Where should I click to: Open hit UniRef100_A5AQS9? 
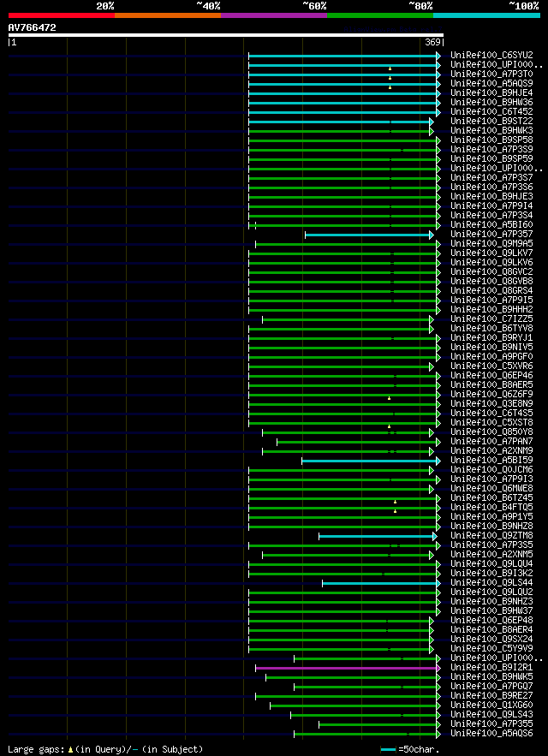coord(491,83)
